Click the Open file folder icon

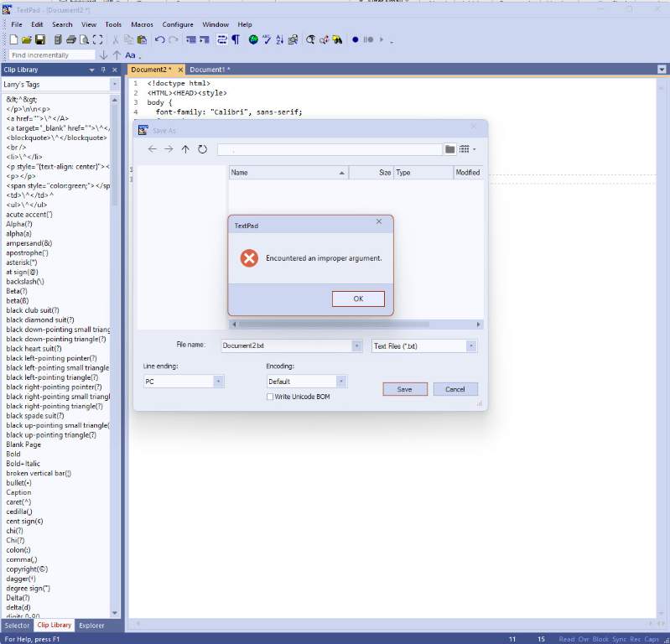click(27, 39)
